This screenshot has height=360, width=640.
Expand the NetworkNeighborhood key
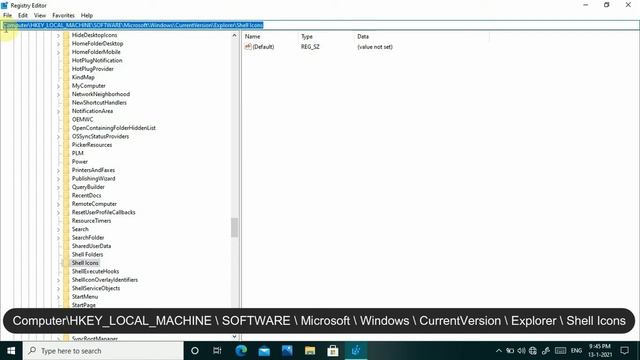click(58, 94)
